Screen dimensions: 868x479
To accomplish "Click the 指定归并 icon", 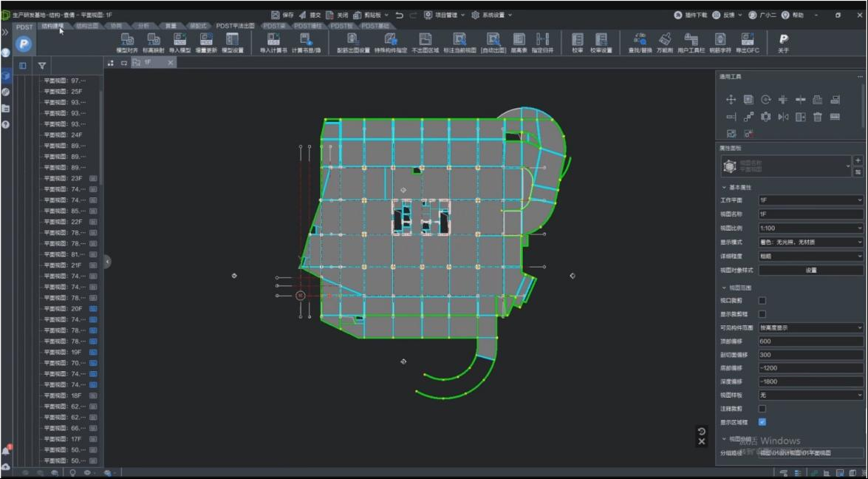I will (542, 39).
